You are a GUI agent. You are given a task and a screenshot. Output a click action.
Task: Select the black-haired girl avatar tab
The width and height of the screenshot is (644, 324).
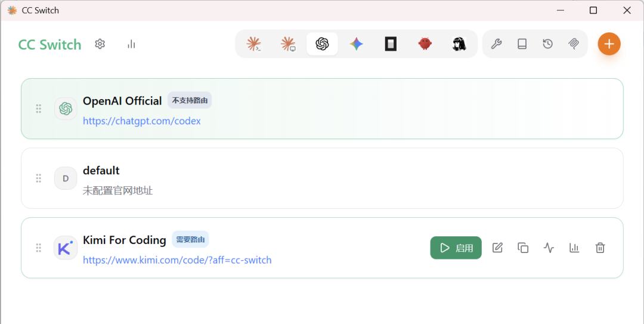(459, 44)
